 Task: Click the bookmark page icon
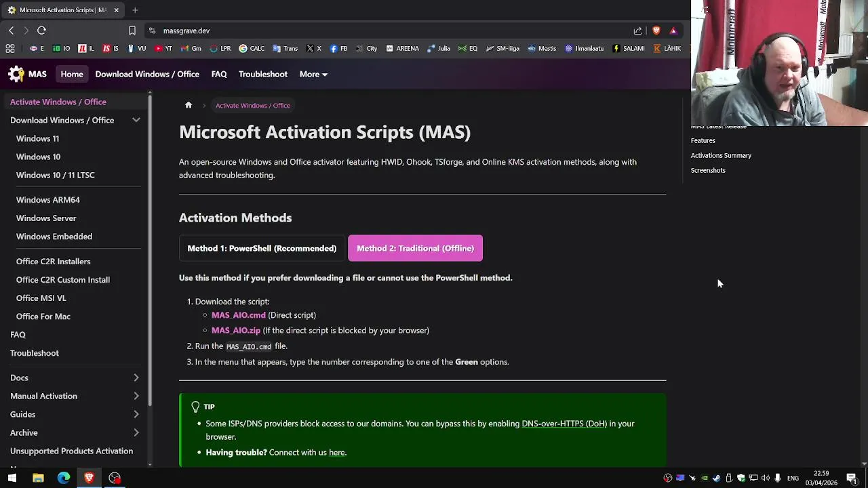(x=132, y=30)
